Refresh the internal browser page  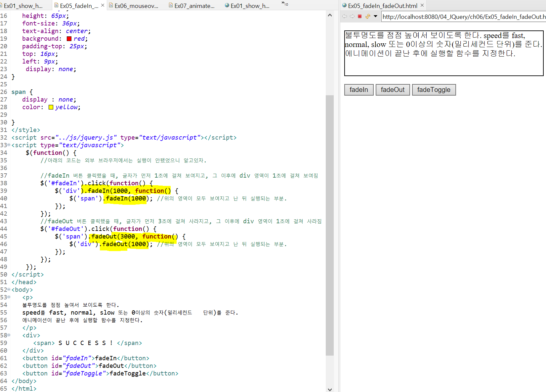(367, 16)
